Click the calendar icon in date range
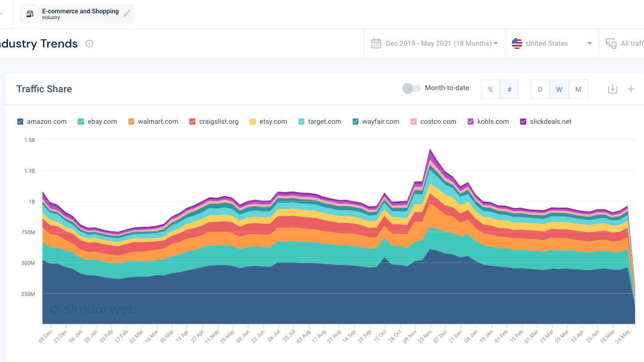 pyautogui.click(x=376, y=43)
